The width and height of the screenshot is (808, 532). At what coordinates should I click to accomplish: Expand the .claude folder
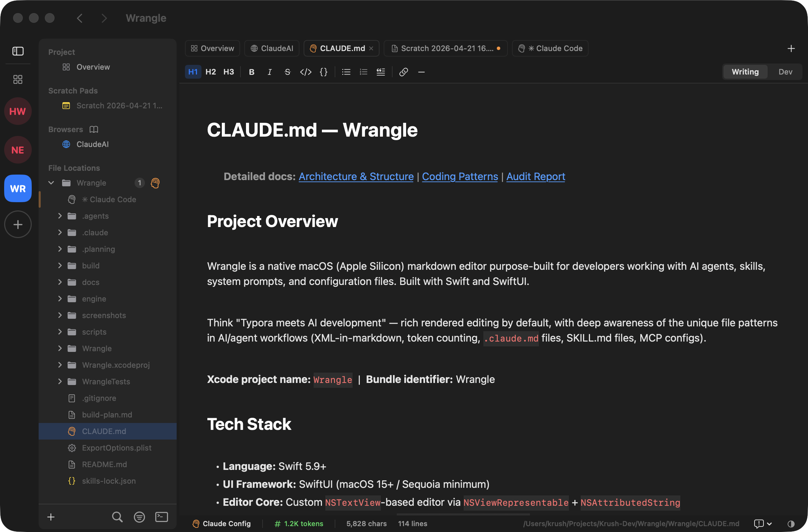[x=60, y=233]
